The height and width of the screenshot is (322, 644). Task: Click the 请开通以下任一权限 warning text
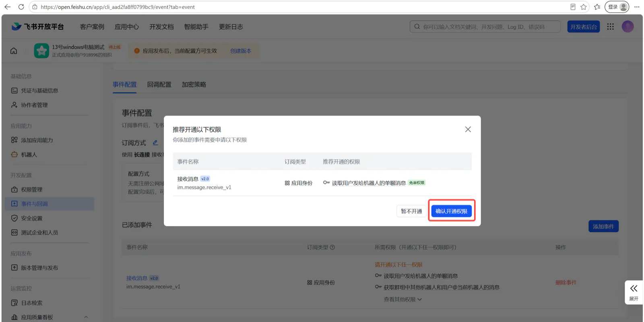[398, 265]
